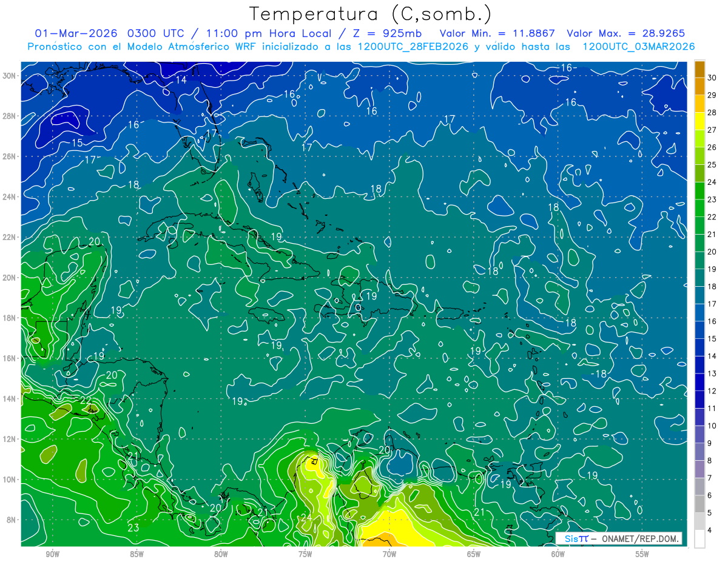Click the '15' contour label on the map
The image size is (728, 562).
77,143
